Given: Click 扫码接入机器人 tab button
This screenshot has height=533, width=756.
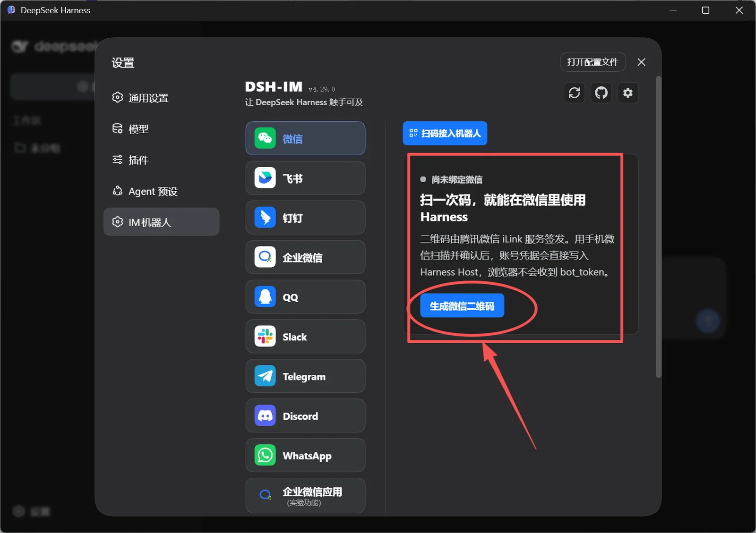Looking at the screenshot, I should coord(445,134).
